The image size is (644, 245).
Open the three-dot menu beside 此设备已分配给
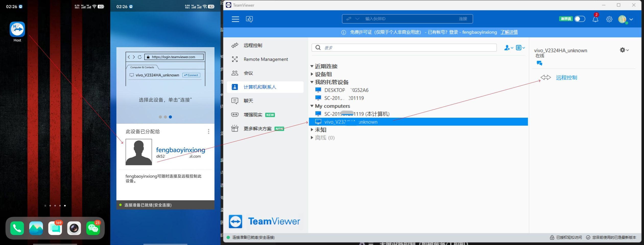pyautogui.click(x=209, y=131)
